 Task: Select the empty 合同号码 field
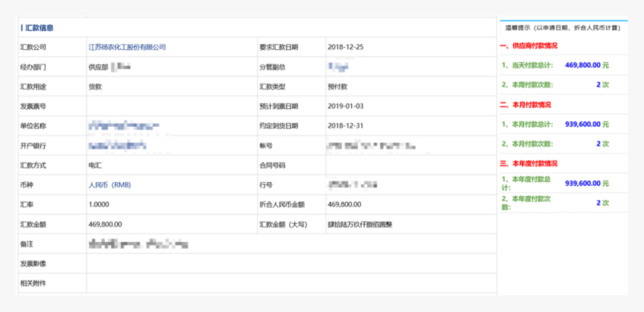point(411,165)
